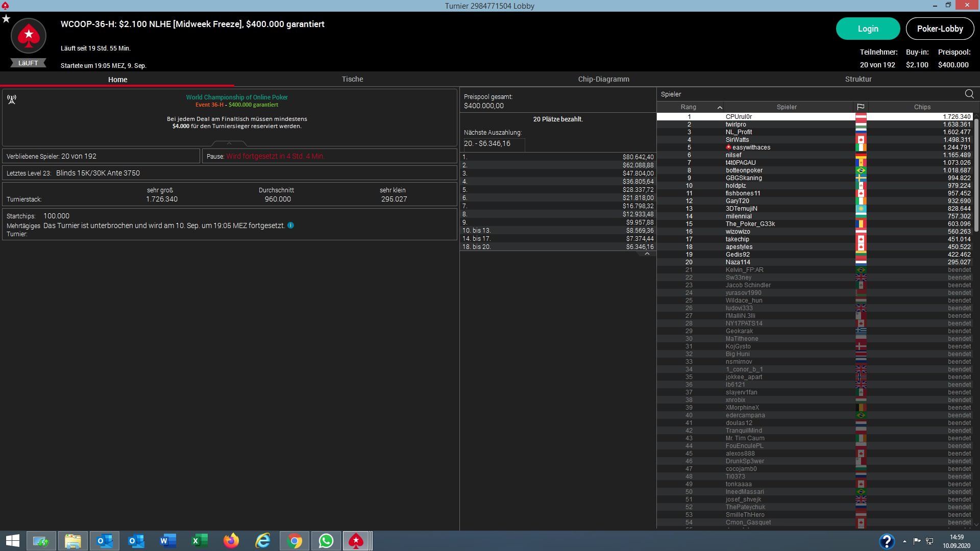Open the Poker-Lobby button

pyautogui.click(x=940, y=29)
